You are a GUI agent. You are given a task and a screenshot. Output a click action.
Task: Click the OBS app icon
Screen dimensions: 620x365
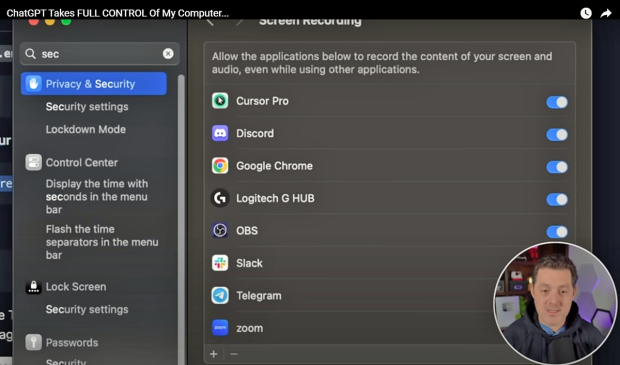(x=220, y=231)
